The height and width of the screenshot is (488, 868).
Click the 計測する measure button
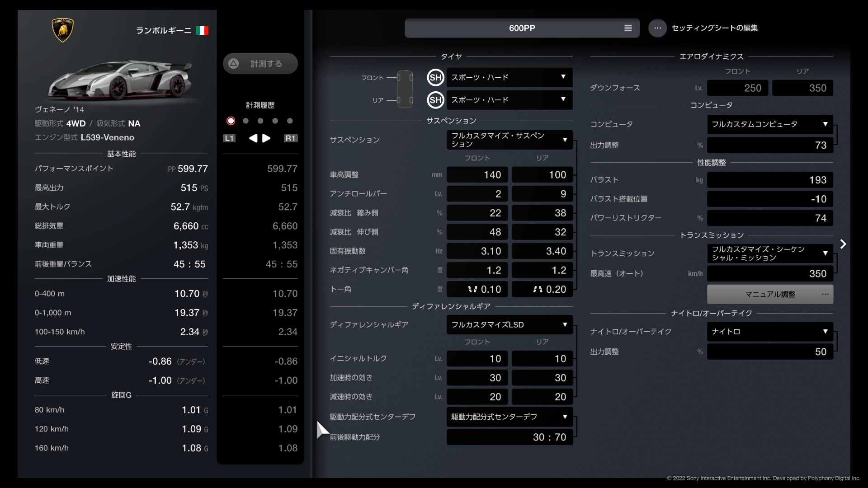point(260,64)
